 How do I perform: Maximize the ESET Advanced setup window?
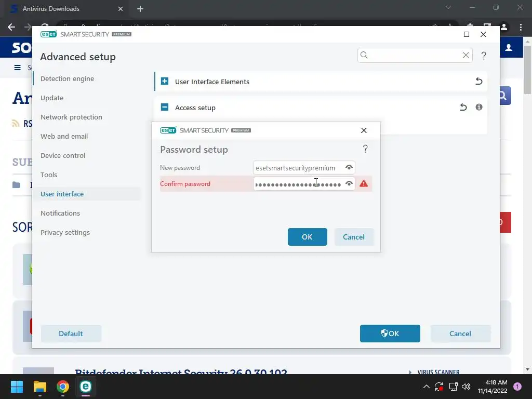click(467, 34)
